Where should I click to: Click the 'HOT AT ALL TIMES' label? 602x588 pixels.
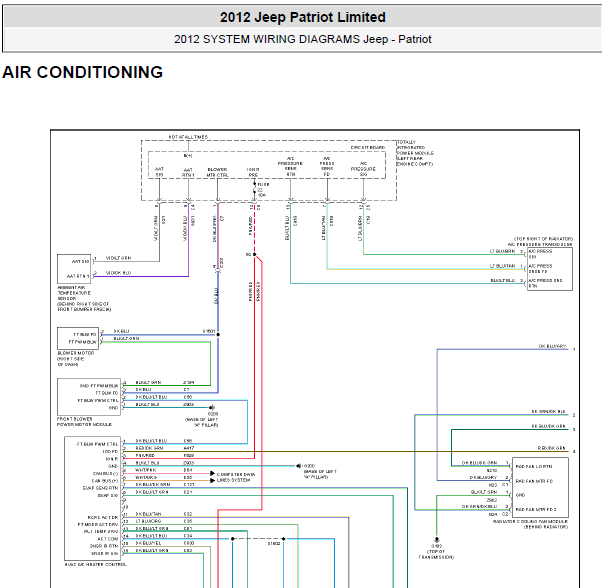[x=188, y=137]
